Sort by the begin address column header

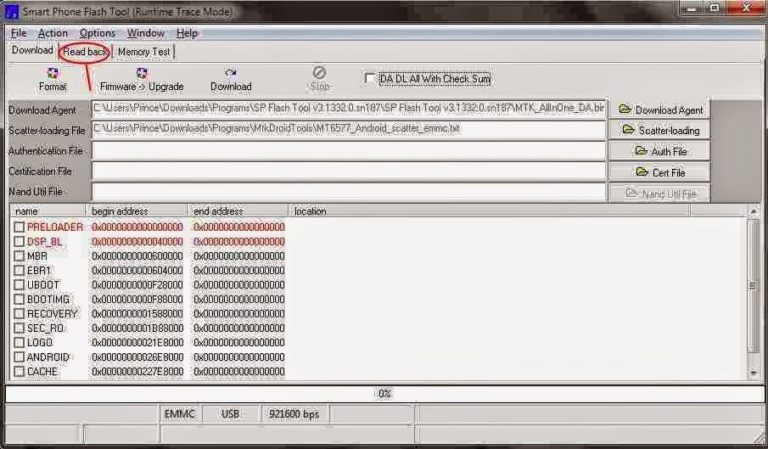click(137, 211)
